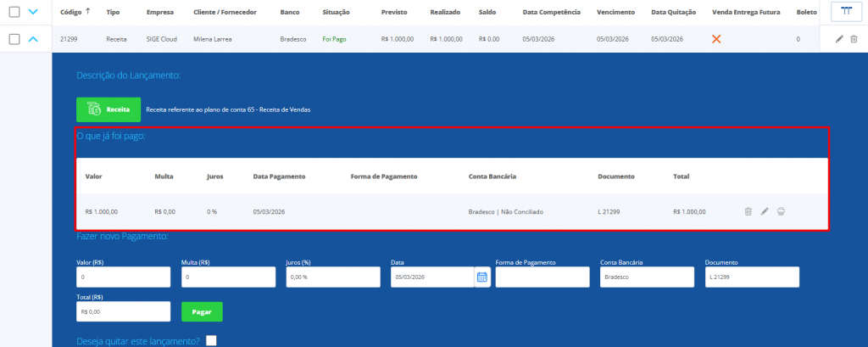Sort the table by Vencimento column header
Image resolution: width=868 pixels, height=347 pixels.
coord(616,13)
